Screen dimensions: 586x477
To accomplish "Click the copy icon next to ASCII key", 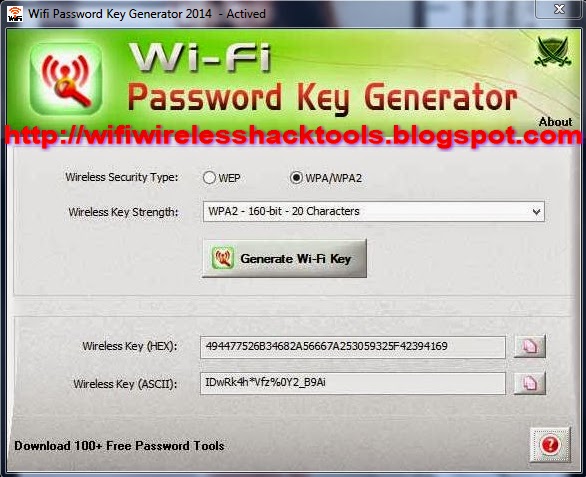I will coord(530,383).
